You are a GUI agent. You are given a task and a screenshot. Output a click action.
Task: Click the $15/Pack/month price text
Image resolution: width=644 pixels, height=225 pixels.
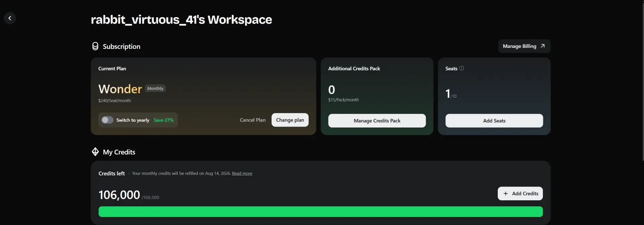pyautogui.click(x=343, y=100)
